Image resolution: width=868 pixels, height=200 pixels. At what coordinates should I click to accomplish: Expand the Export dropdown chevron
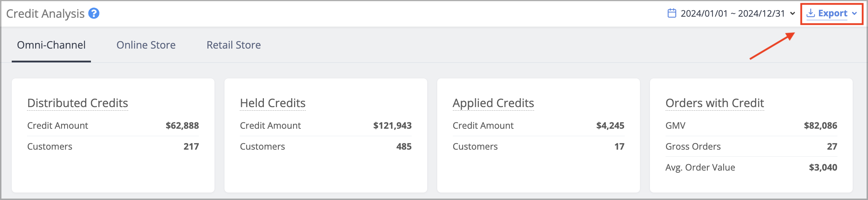tap(854, 13)
